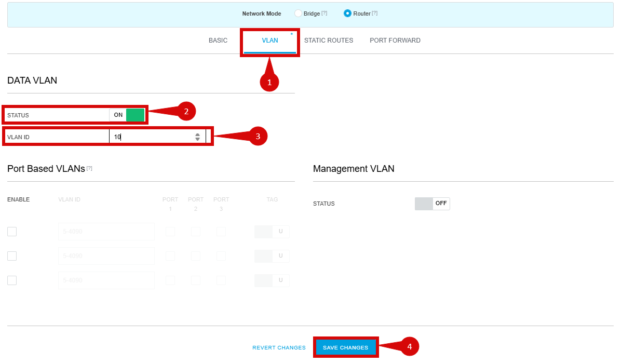Screen dimensions: 622x364
Task: Switch to the VLAN tab
Action: point(270,41)
